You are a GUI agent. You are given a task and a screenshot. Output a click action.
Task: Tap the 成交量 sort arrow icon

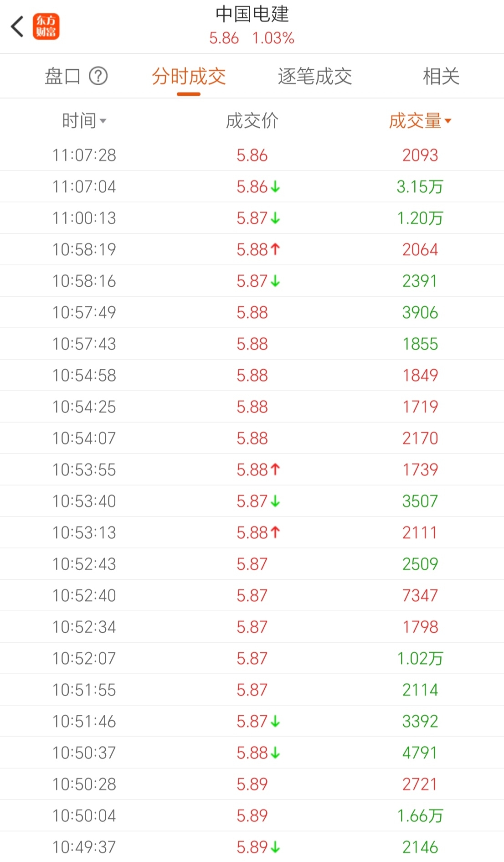[x=447, y=121]
